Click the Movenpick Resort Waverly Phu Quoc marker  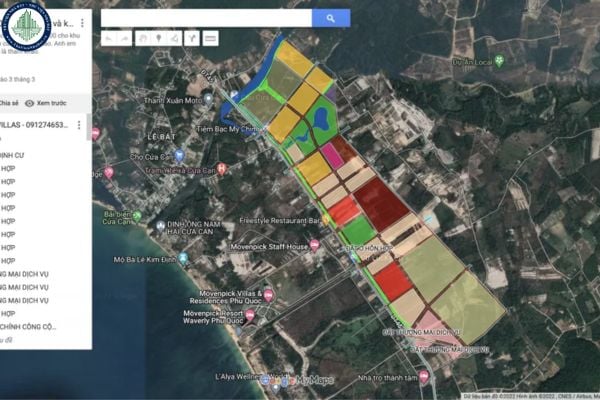point(250,315)
